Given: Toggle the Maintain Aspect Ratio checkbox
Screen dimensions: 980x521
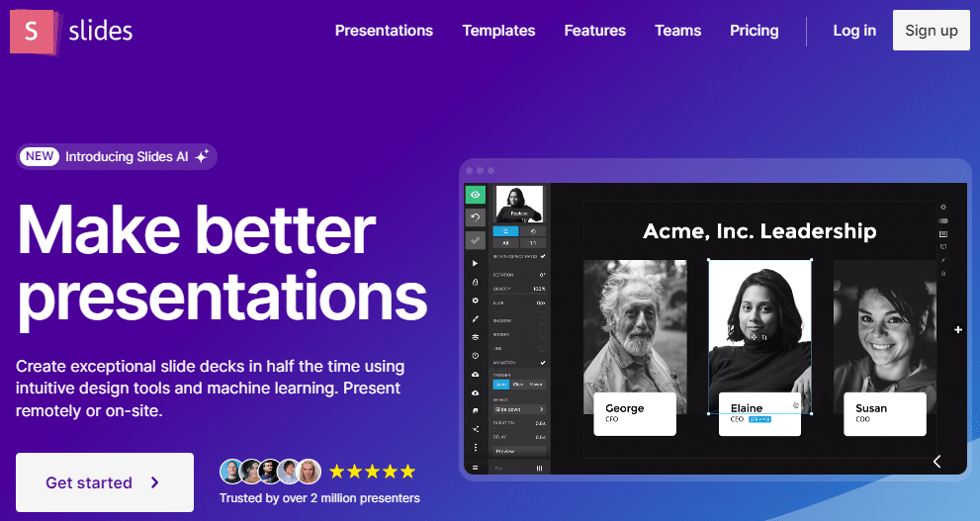Looking at the screenshot, I should pyautogui.click(x=543, y=257).
